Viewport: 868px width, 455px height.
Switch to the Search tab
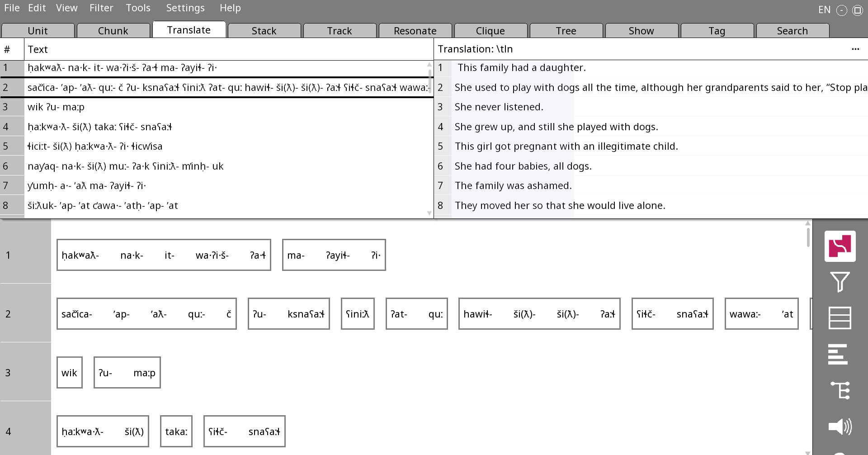(x=793, y=31)
